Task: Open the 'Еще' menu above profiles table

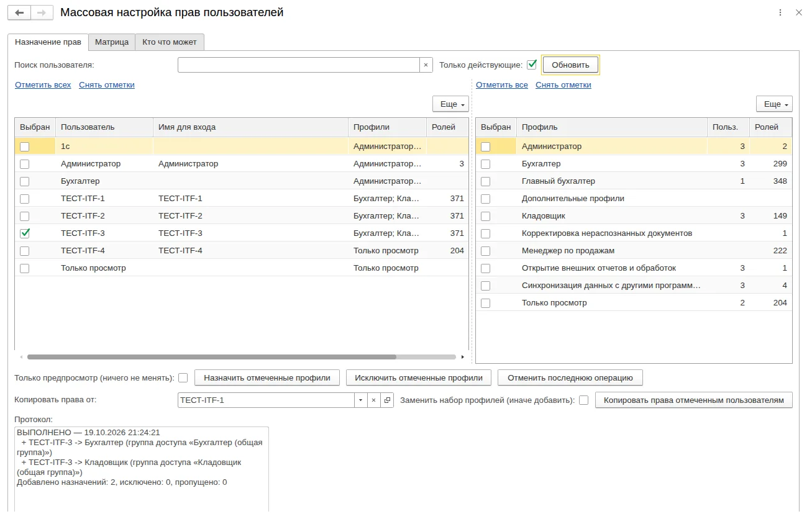Action: point(774,104)
